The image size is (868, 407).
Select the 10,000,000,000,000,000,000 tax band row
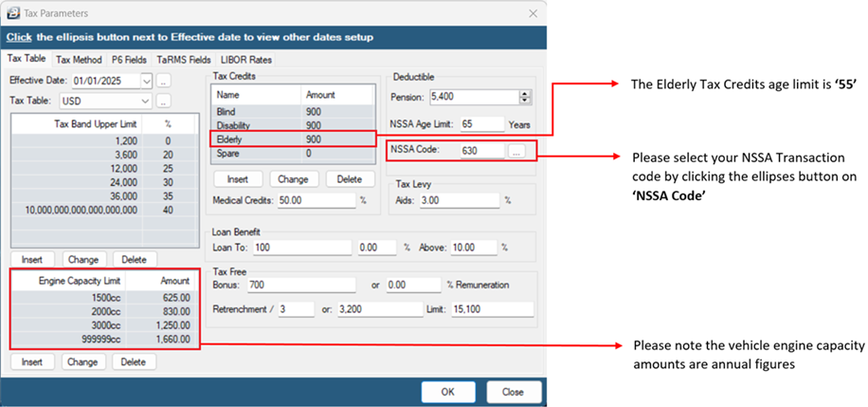click(x=104, y=211)
